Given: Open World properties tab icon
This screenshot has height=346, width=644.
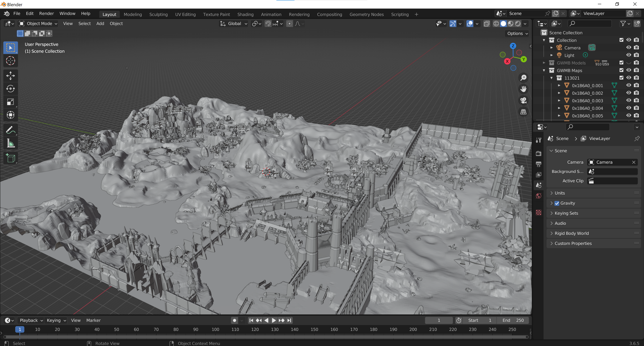Looking at the screenshot, I should coord(539,196).
